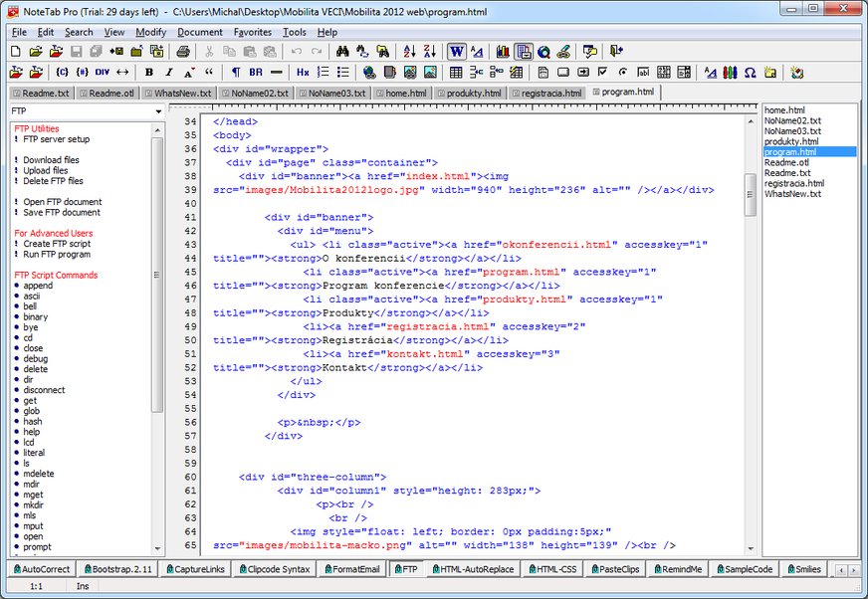The image size is (868, 599).
Task: Open the FTP clipbook library dropdown
Action: coord(157,111)
